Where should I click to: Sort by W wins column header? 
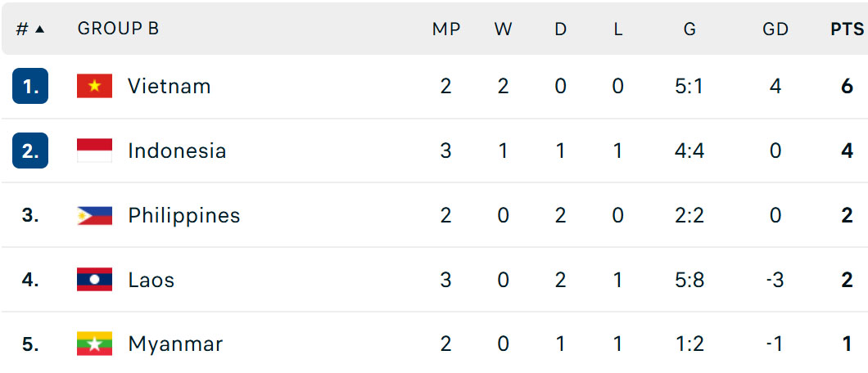pos(504,29)
